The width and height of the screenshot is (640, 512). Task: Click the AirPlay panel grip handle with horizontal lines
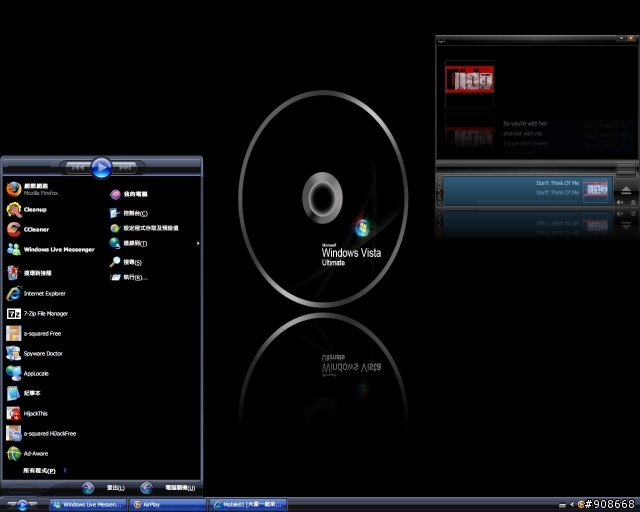626,169
